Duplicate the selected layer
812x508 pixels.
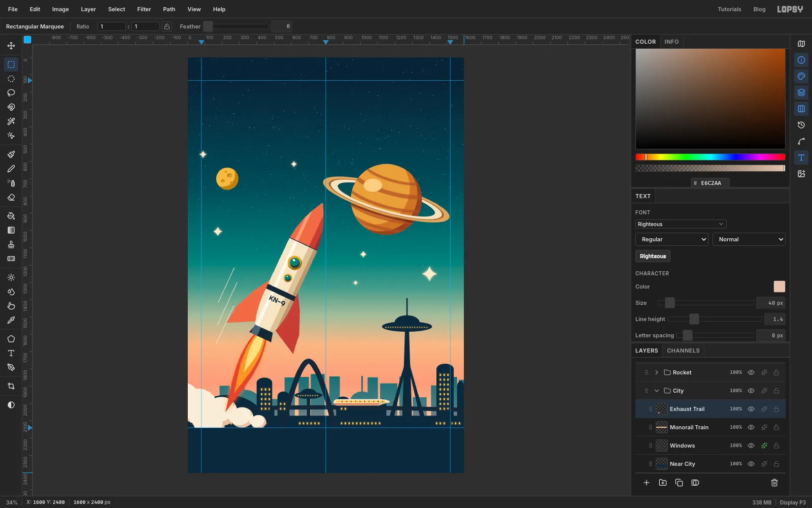[x=679, y=483]
